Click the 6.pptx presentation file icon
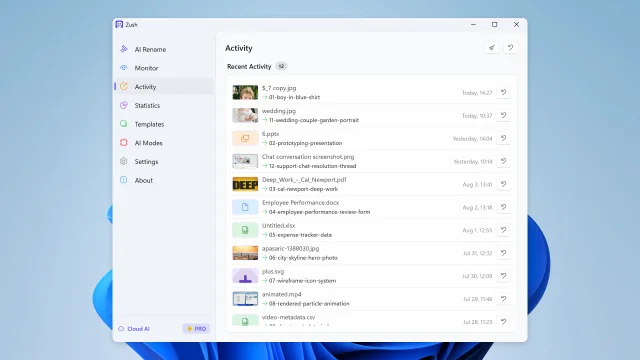 pos(245,138)
